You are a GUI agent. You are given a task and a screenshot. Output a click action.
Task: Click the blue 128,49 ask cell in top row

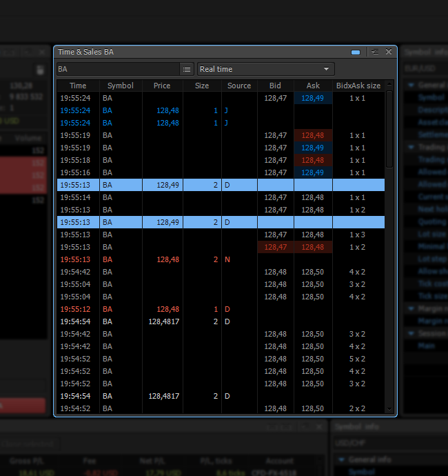coord(313,98)
